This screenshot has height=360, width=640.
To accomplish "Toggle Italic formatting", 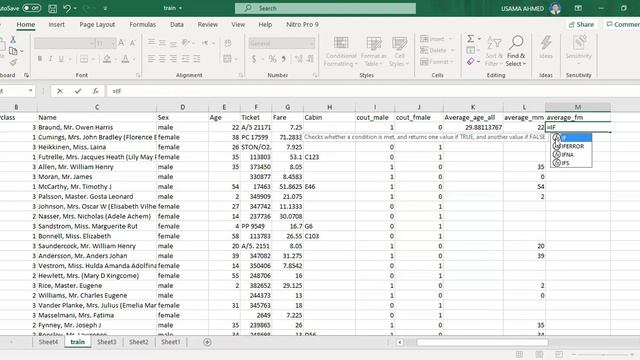I will click(50, 59).
